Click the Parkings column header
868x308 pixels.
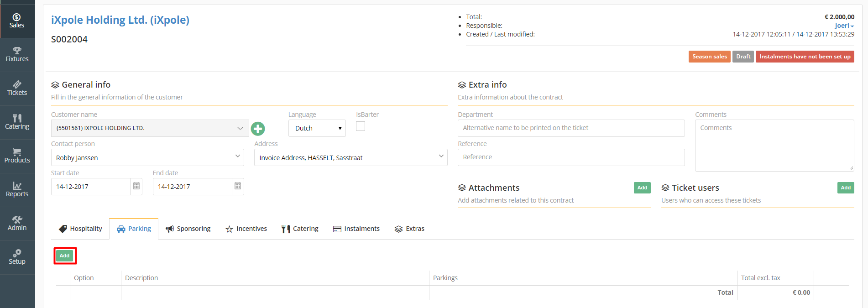(x=445, y=278)
